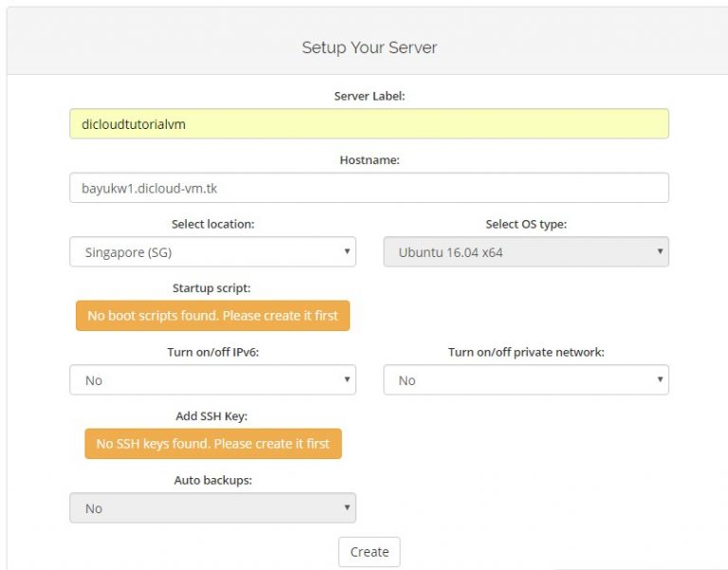The height and width of the screenshot is (570, 728).
Task: Expand the Ubuntu 16.04 x64 OS dropdown
Action: pyautogui.click(x=526, y=252)
